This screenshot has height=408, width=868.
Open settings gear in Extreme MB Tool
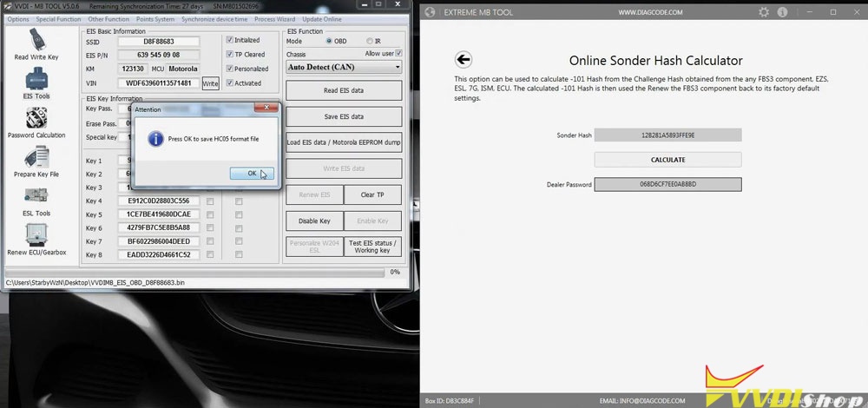(x=764, y=11)
